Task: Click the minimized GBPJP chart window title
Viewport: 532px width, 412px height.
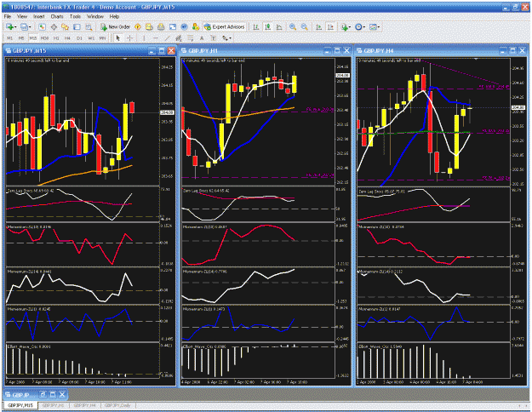Action: point(24,395)
